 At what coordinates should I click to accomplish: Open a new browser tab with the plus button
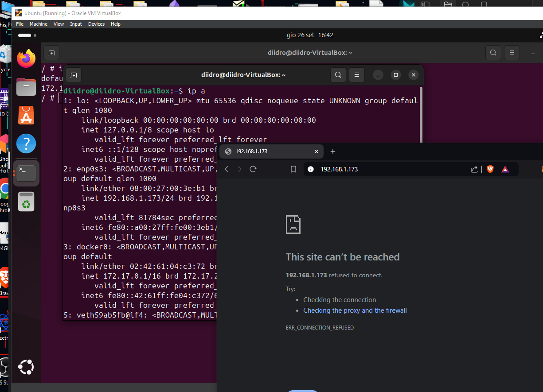tap(333, 151)
